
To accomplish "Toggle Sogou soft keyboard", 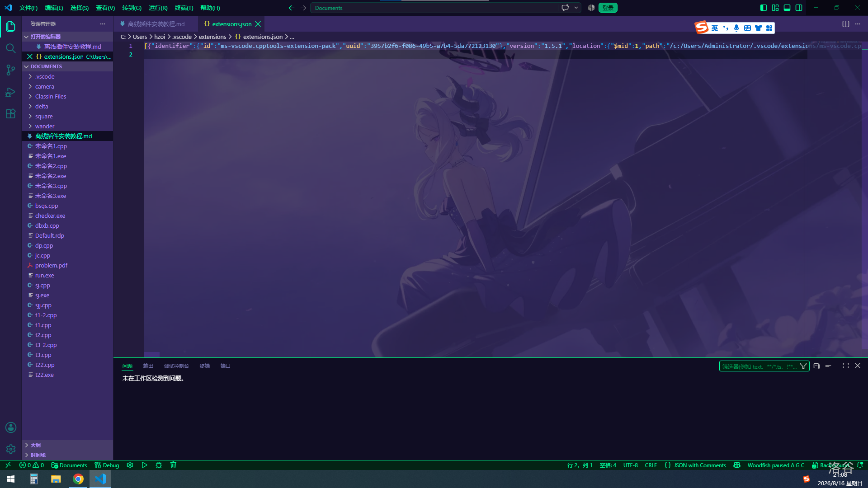I will pyautogui.click(x=747, y=28).
